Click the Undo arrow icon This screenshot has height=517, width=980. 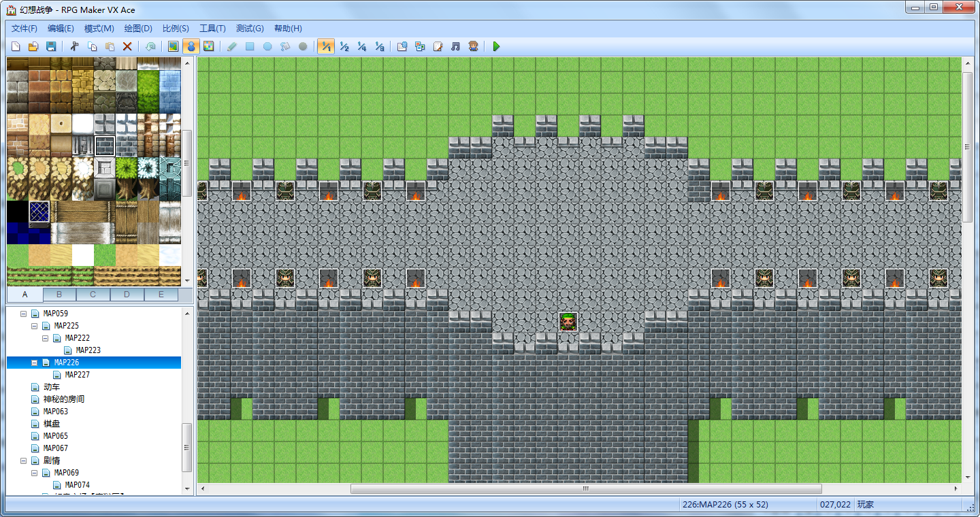(150, 46)
